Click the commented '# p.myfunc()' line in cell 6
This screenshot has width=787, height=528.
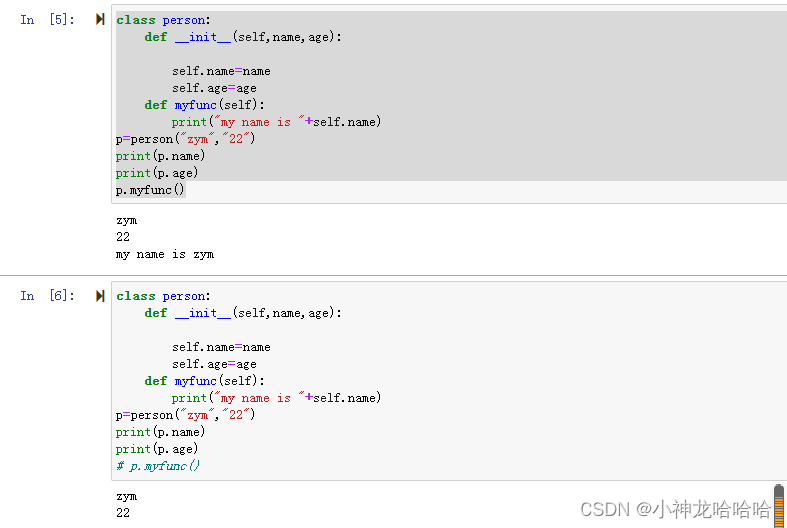[158, 466]
